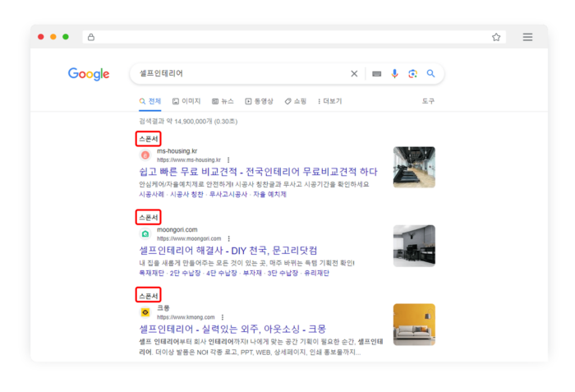Click the Google logo
This screenshot has width=575, height=392.
[x=89, y=74]
